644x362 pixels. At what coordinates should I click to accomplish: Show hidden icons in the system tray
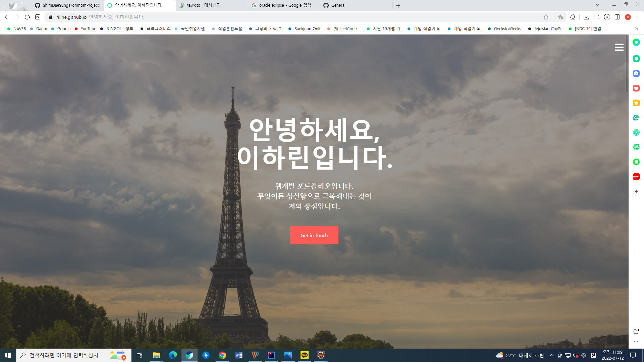[551, 355]
